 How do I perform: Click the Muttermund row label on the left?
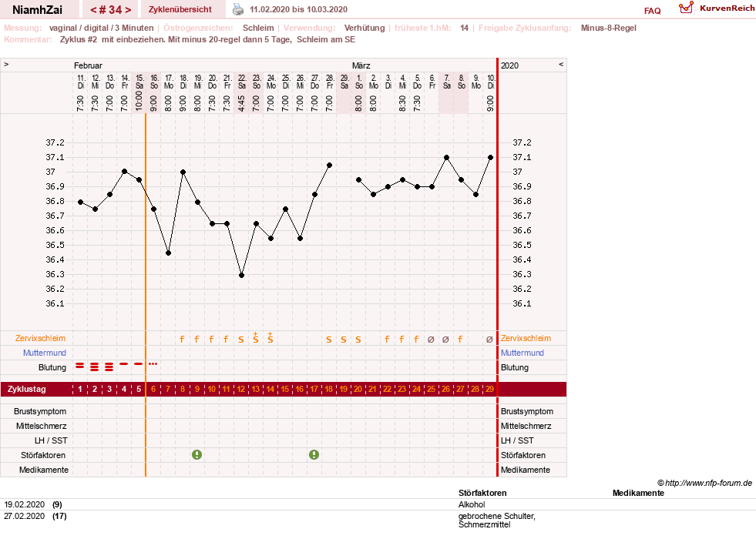[x=45, y=353]
